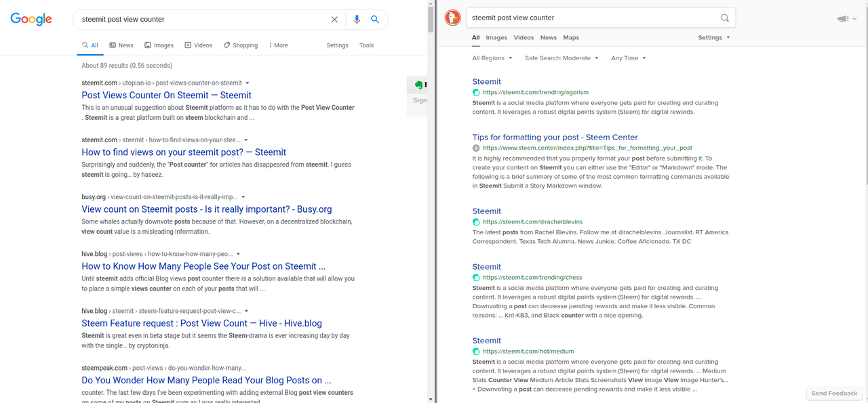Open 'Post Views Counter On Steemit' result

point(166,96)
